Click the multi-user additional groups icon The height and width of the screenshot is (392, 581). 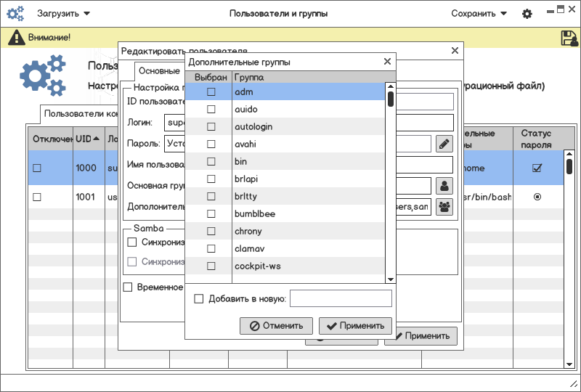[x=444, y=207]
